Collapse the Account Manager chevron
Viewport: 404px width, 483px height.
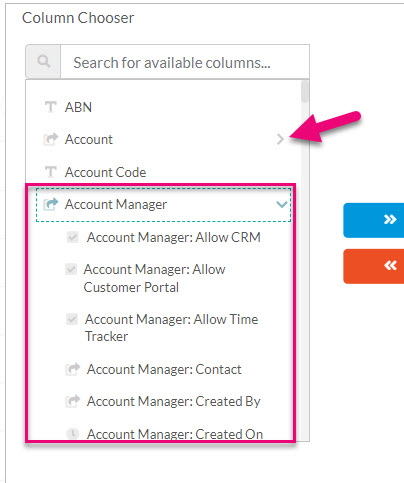[282, 204]
